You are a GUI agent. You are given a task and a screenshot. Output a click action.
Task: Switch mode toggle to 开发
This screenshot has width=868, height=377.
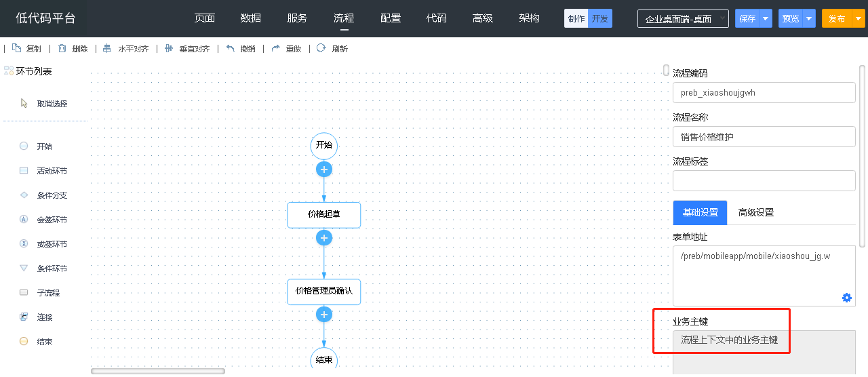pos(600,19)
